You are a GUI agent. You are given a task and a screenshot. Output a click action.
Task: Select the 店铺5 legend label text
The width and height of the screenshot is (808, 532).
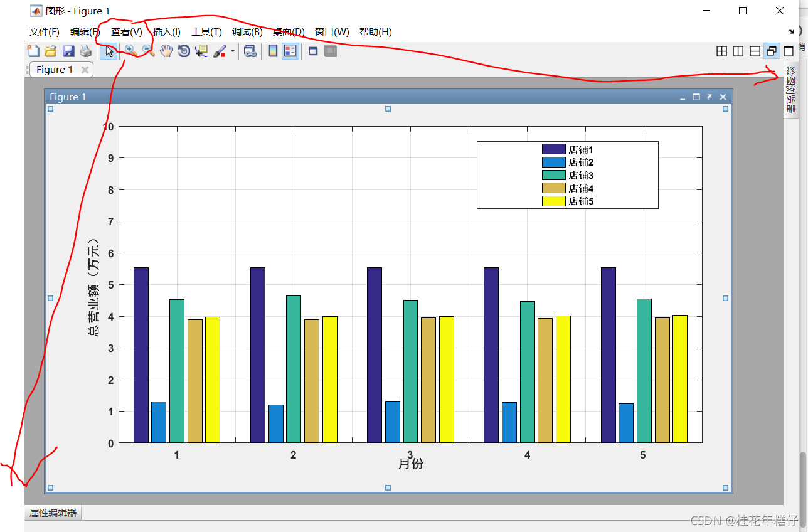(x=581, y=201)
